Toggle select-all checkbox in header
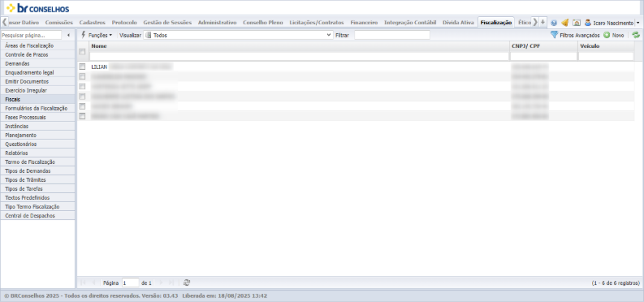644x302 pixels. coord(82,51)
